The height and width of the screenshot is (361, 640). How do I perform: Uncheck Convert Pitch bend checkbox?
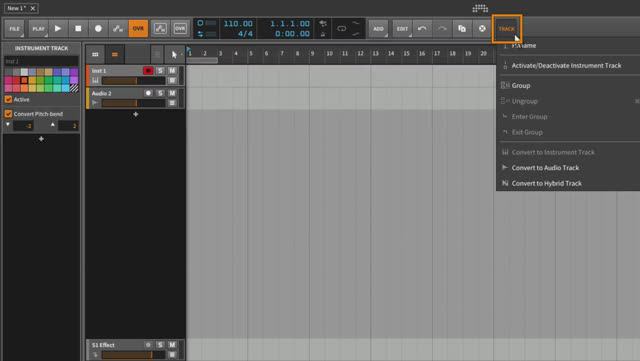tap(8, 114)
